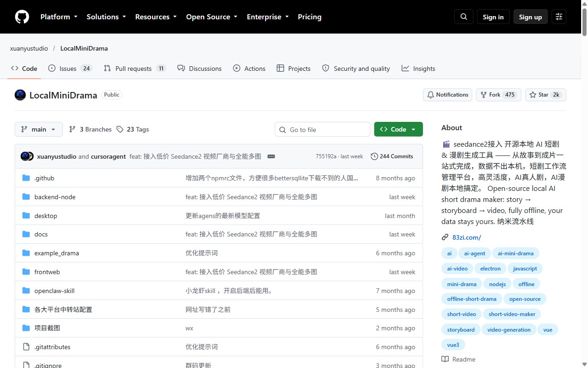
Task: Open the main branch selector
Action: [39, 129]
